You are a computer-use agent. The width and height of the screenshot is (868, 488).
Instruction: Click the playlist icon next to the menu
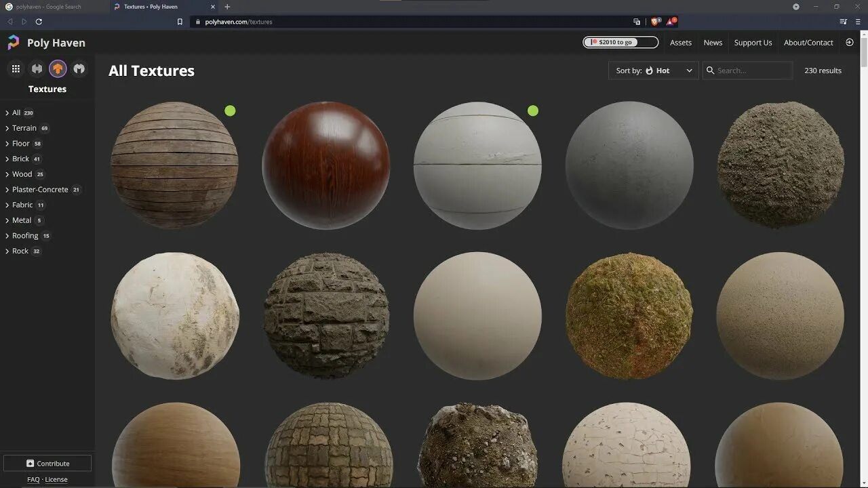tap(843, 22)
